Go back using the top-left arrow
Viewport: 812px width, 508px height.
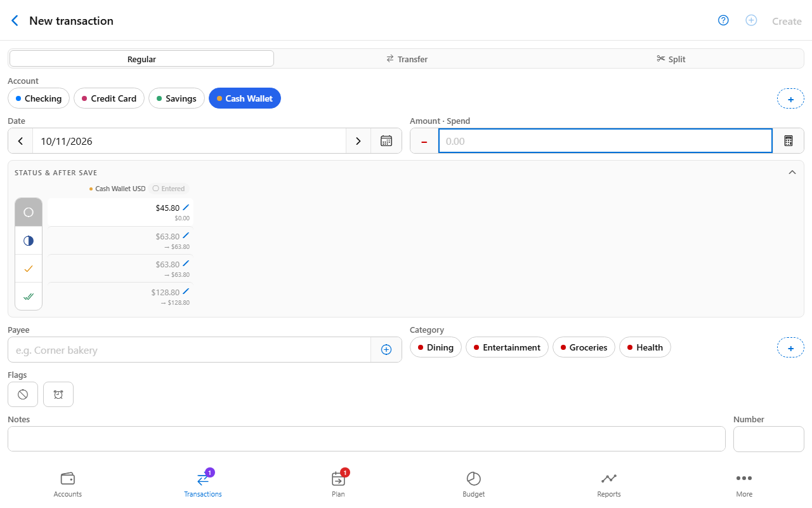point(15,21)
